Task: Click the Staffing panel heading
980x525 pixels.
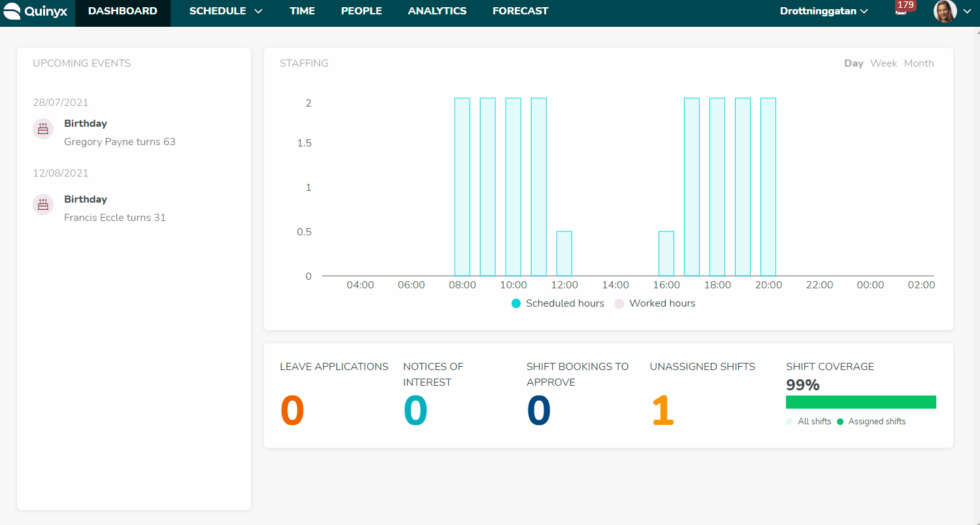Action: point(304,63)
